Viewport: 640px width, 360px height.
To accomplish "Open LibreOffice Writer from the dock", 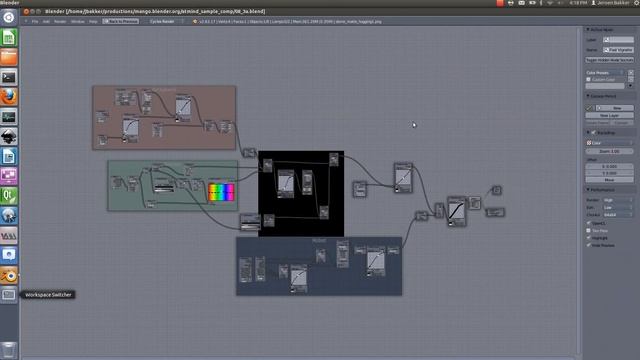I will pos(9,156).
